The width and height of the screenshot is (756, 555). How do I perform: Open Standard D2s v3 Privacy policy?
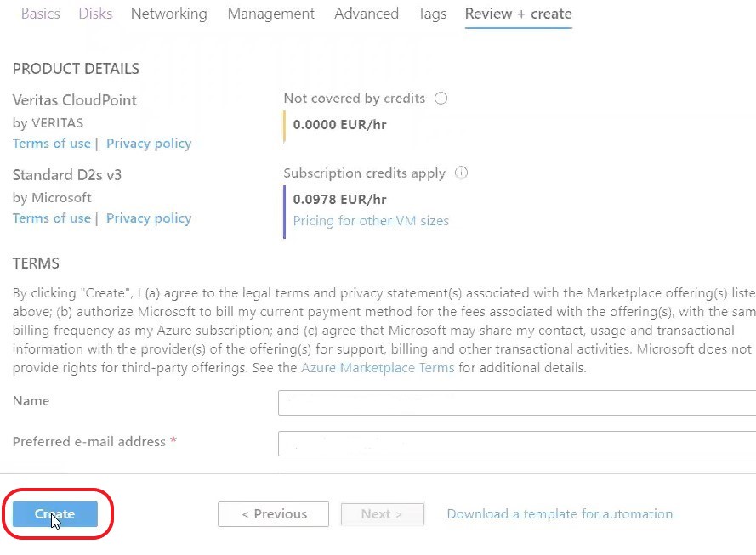[149, 218]
